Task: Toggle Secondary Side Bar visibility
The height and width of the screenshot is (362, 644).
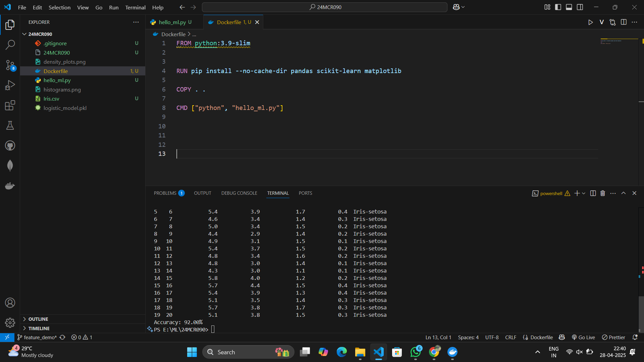Action: coord(580,7)
